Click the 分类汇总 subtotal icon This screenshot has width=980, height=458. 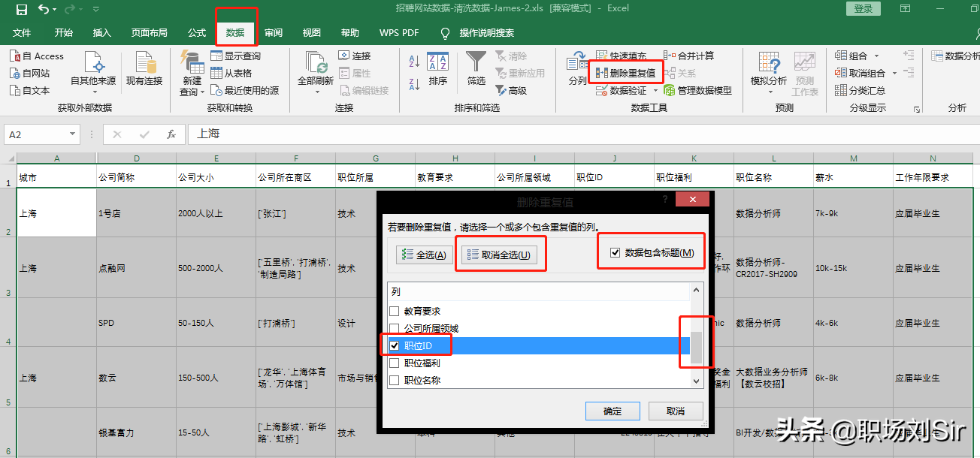(x=842, y=91)
